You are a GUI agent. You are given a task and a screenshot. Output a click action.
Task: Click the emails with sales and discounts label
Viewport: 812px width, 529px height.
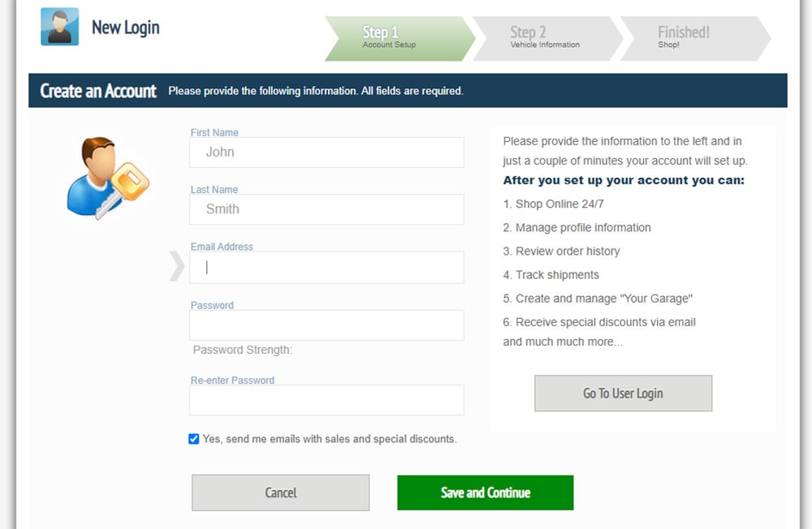(330, 439)
